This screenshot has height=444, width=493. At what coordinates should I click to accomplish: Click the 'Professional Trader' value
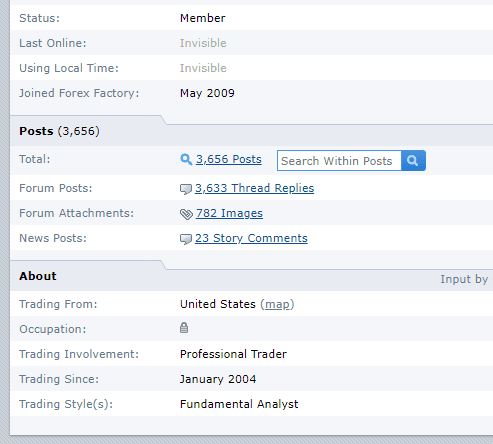pyautogui.click(x=233, y=354)
